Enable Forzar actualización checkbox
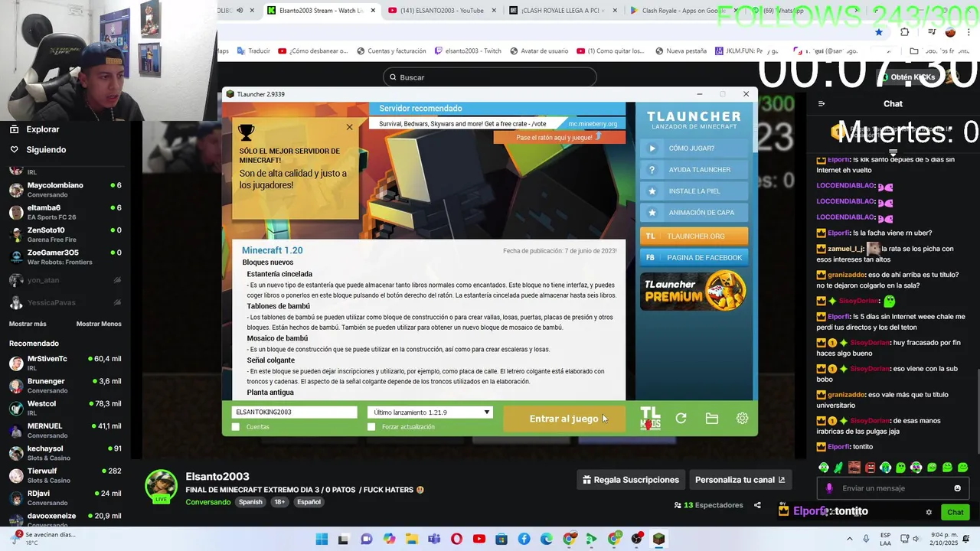 click(x=371, y=427)
